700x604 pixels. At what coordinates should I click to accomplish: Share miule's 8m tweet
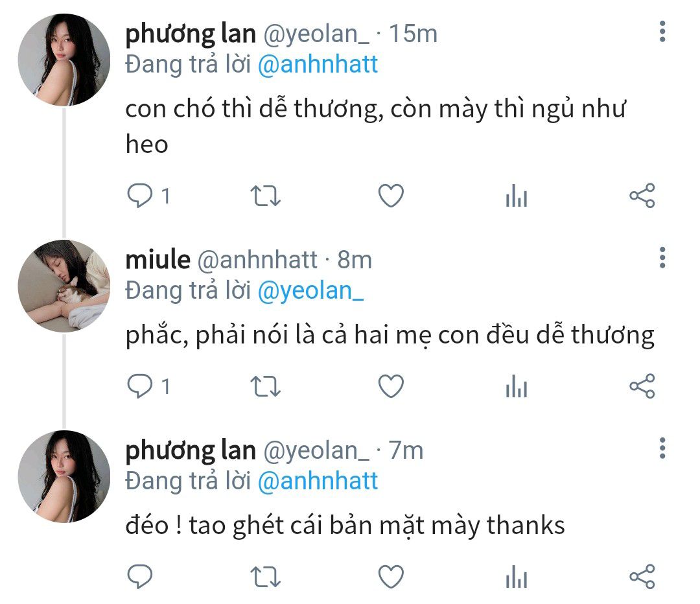642,386
